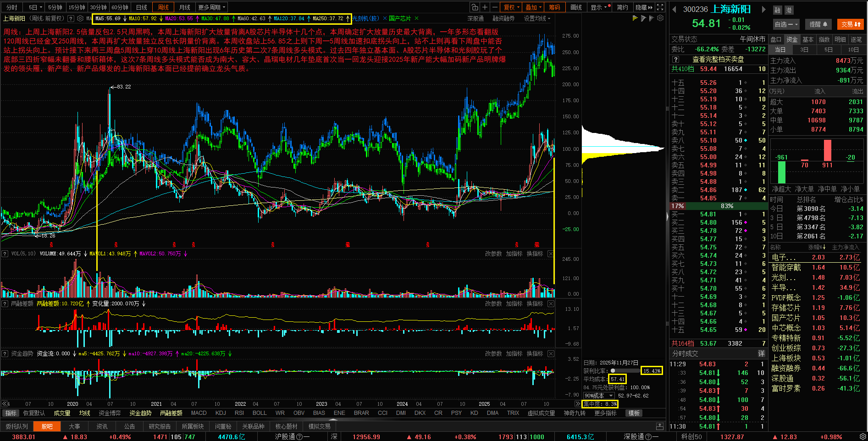Screen dimensions: 868x441
Task: Go to previous stock with left arrow
Action: tap(674, 9)
